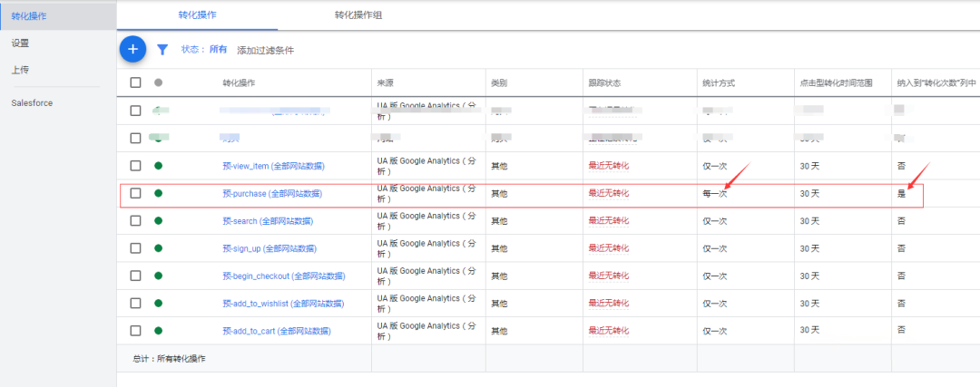Click green status dot of 预-purchase row
The height and width of the screenshot is (387, 980).
[x=158, y=194]
